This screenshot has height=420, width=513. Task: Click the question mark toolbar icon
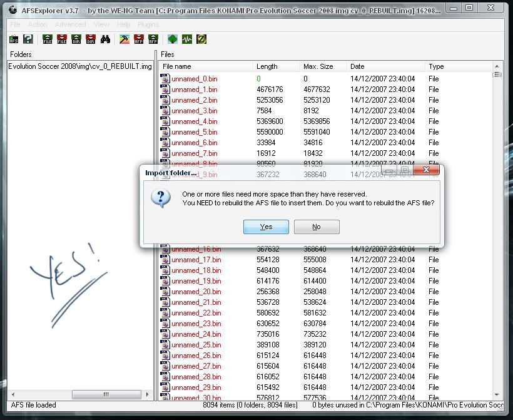click(x=28, y=39)
